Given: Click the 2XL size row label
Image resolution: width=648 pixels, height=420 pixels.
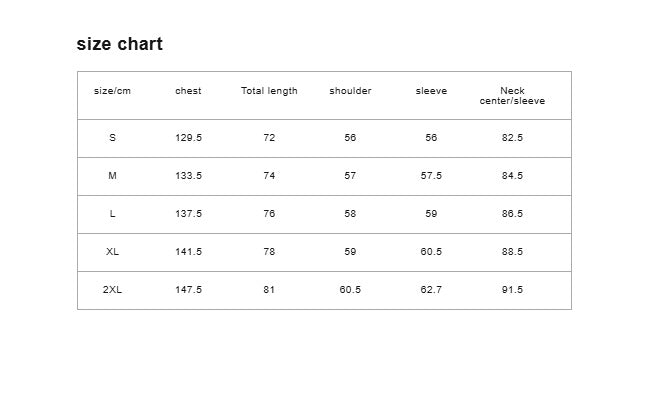Looking at the screenshot, I should tap(112, 290).
